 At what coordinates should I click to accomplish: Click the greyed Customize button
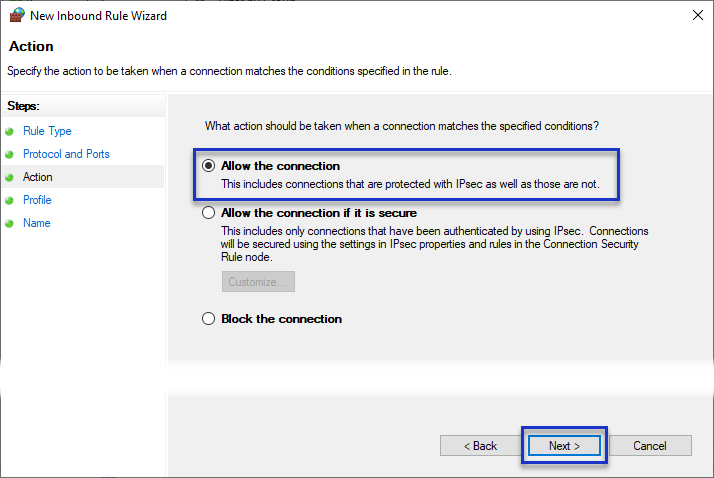[x=258, y=282]
